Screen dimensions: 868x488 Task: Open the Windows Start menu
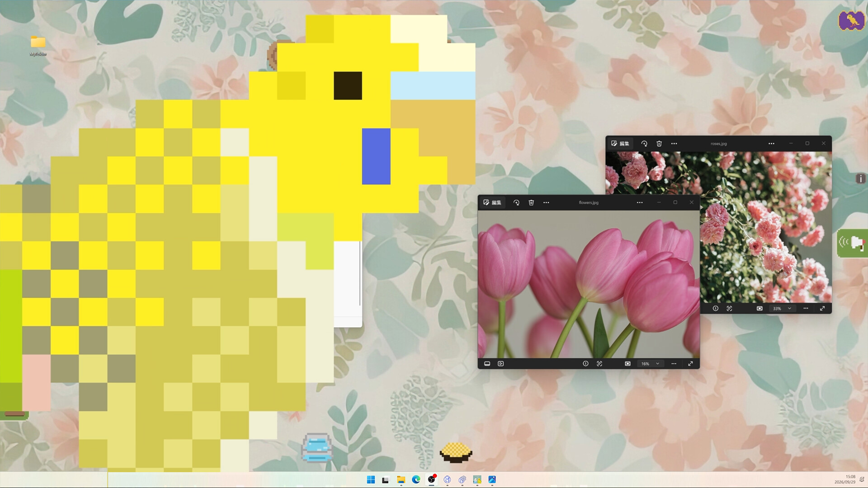[371, 480]
